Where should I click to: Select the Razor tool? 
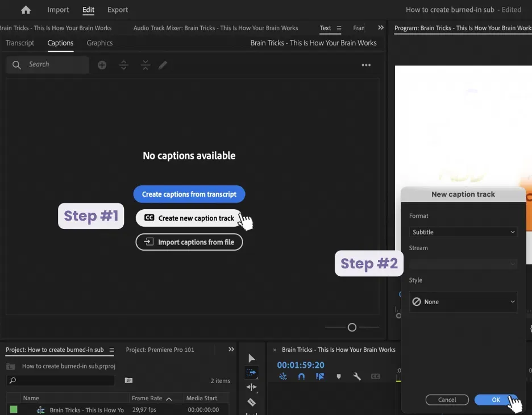[251, 402]
